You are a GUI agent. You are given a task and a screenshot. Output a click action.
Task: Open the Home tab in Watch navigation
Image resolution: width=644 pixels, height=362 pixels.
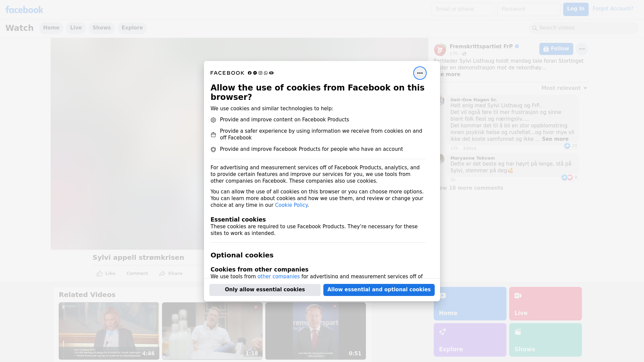pyautogui.click(x=51, y=28)
